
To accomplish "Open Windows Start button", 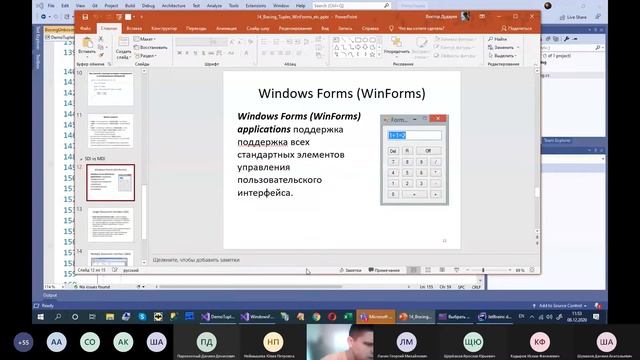I will [x=41, y=317].
